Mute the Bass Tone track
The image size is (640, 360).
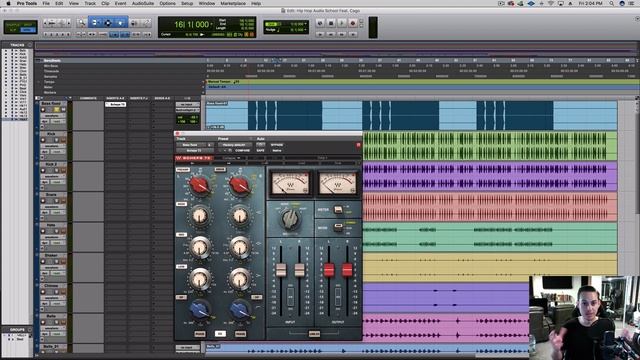[63, 109]
